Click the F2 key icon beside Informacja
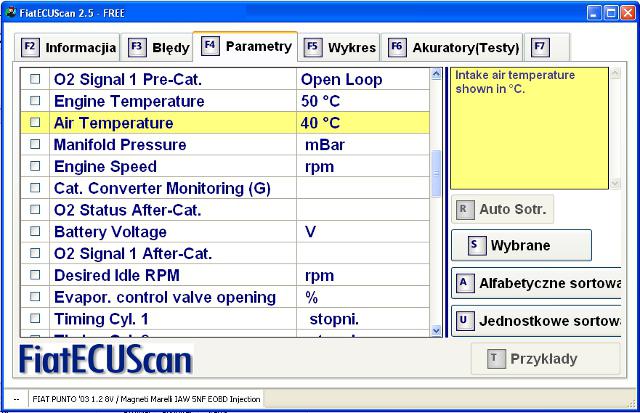Screen dimensions: 640x413 [30, 47]
